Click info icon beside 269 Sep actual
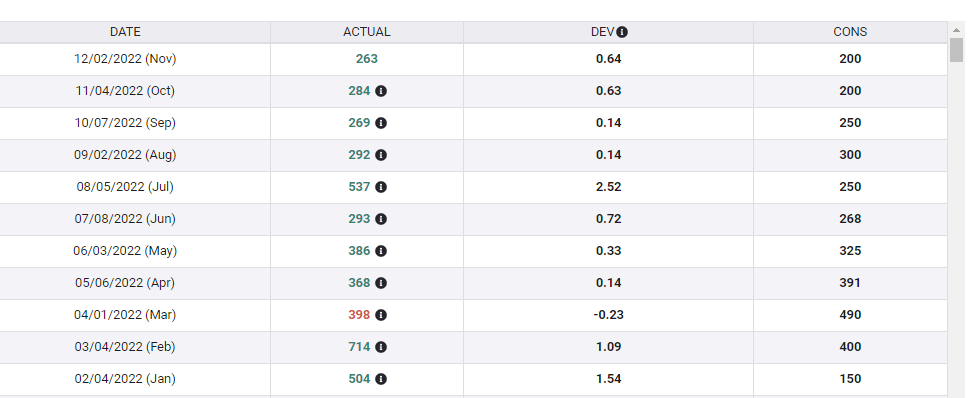This screenshot has height=398, width=968. 381,123
